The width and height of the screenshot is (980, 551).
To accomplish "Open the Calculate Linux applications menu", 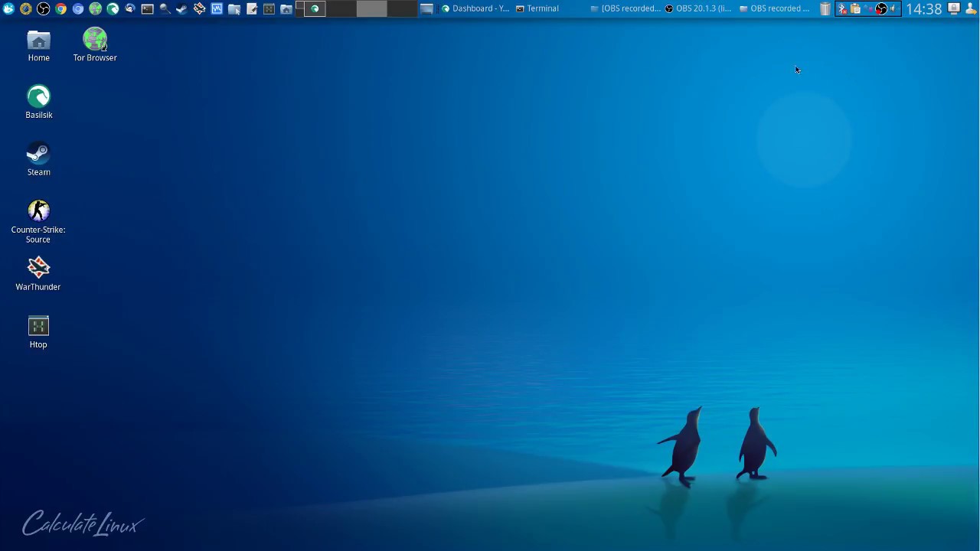I will click(8, 8).
